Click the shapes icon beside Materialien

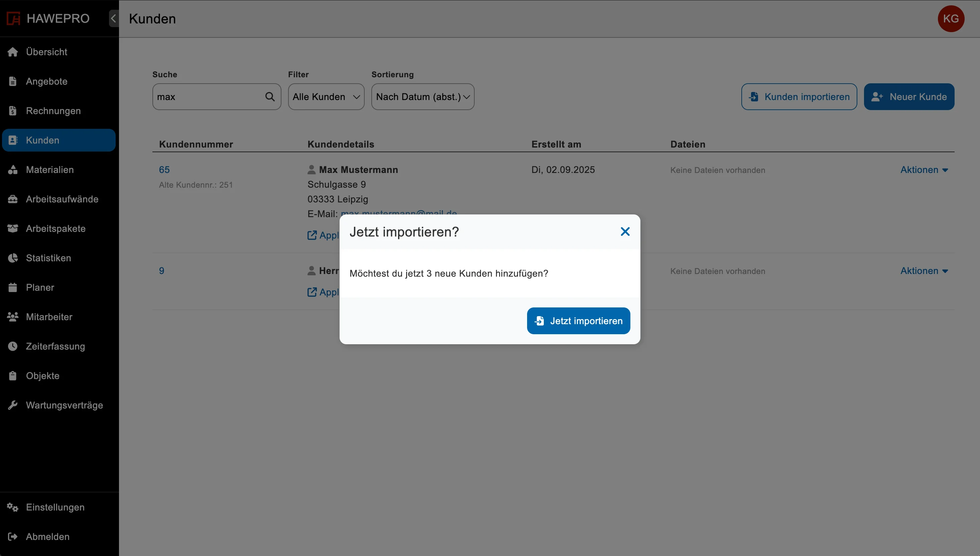[13, 170]
